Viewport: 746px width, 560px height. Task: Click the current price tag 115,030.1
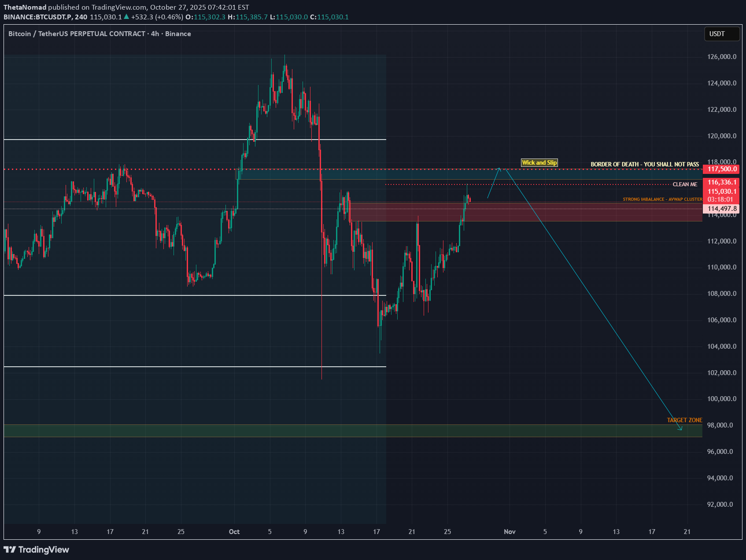[x=722, y=192]
